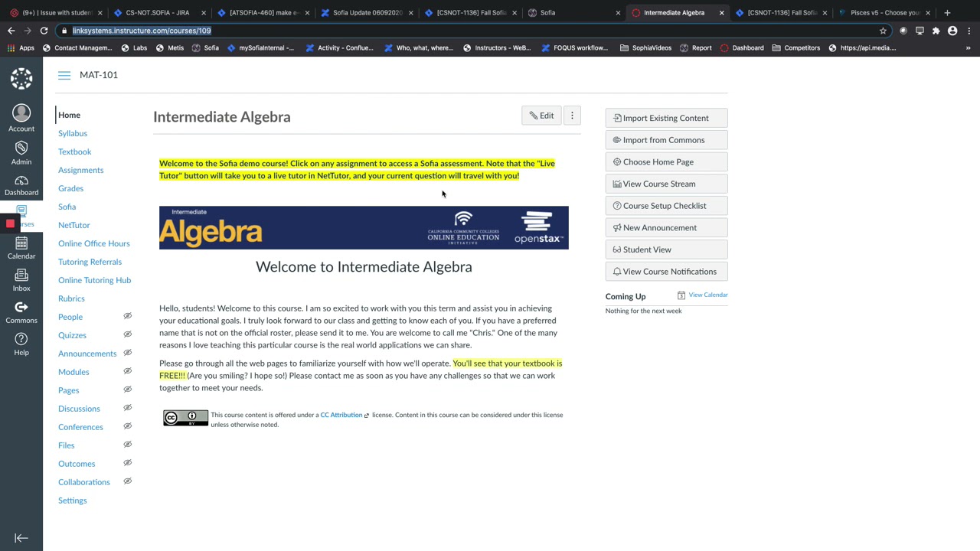
Task: Open the Apps bookmarks shortcut
Action: 21,47
